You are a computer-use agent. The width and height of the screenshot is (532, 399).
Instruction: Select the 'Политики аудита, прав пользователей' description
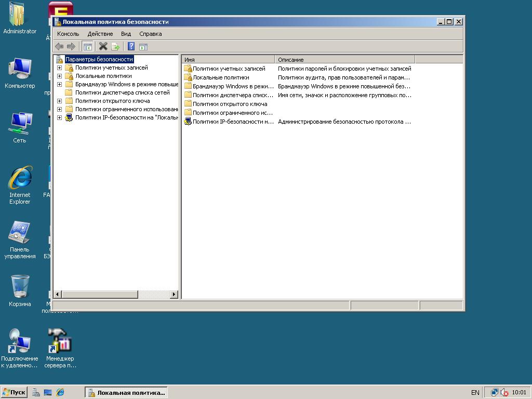[344, 77]
